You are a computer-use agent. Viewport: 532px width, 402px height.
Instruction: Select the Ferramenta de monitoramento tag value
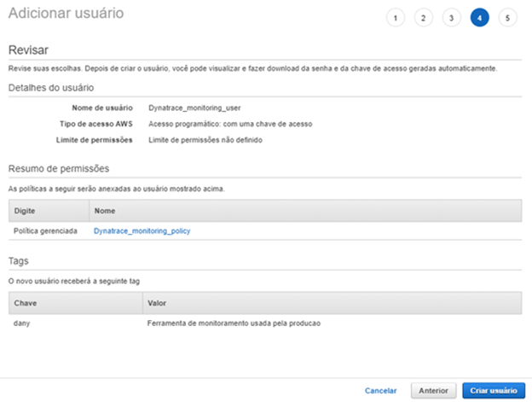coord(234,323)
